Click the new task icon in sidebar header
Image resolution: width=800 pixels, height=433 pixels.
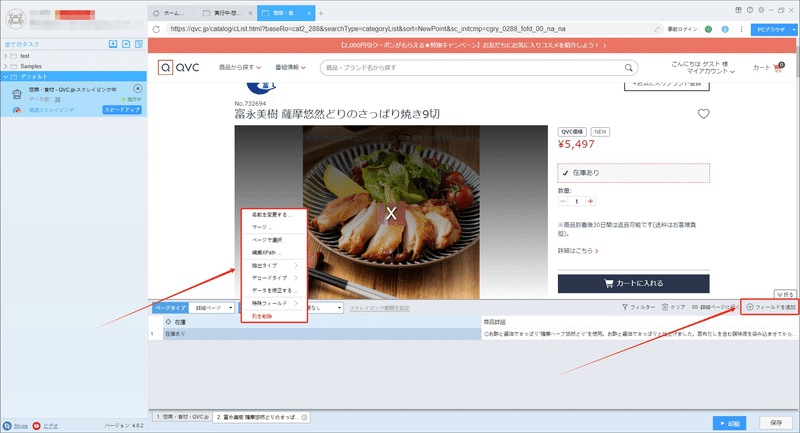click(126, 44)
